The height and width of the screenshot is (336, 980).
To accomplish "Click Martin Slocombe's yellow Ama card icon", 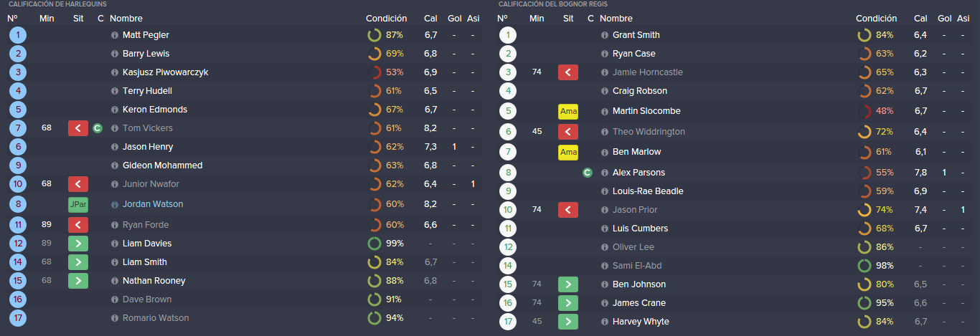I will 568,111.
